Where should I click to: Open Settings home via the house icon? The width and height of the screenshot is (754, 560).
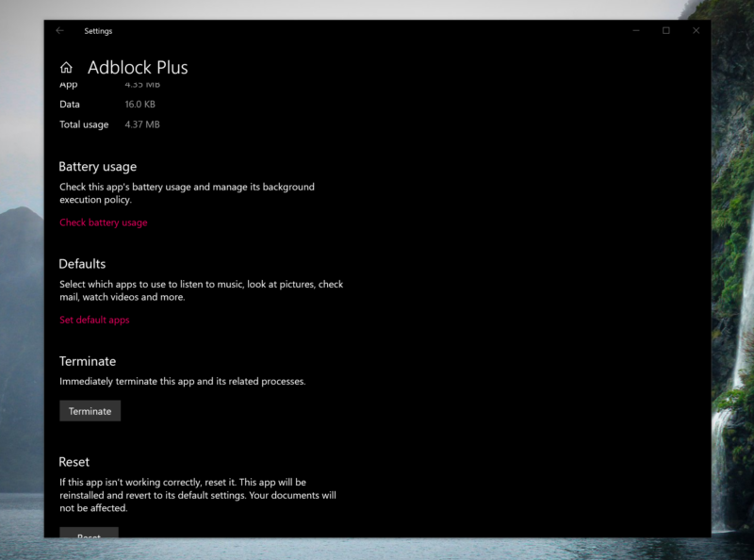point(66,67)
